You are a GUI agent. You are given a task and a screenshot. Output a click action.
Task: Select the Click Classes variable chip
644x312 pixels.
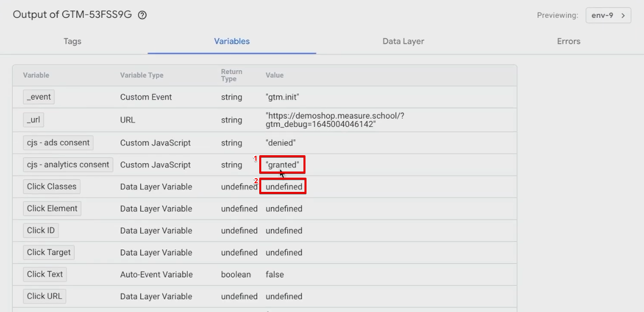click(52, 187)
